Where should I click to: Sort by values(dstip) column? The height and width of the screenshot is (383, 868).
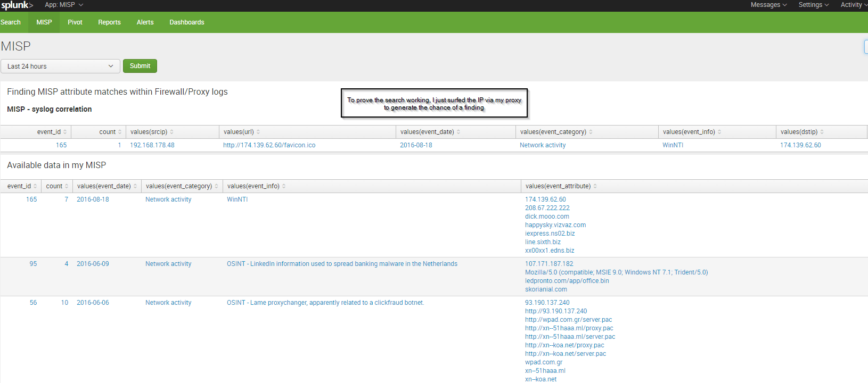(x=802, y=132)
